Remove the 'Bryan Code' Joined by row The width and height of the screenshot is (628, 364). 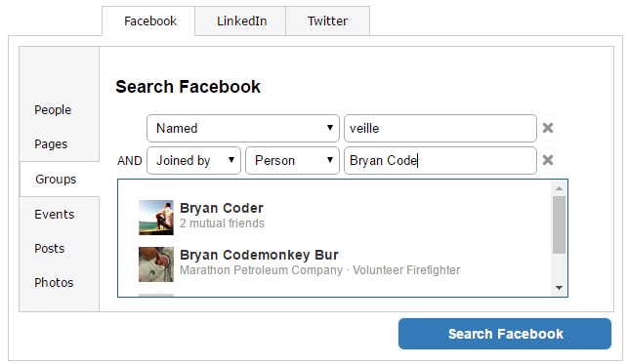548,160
